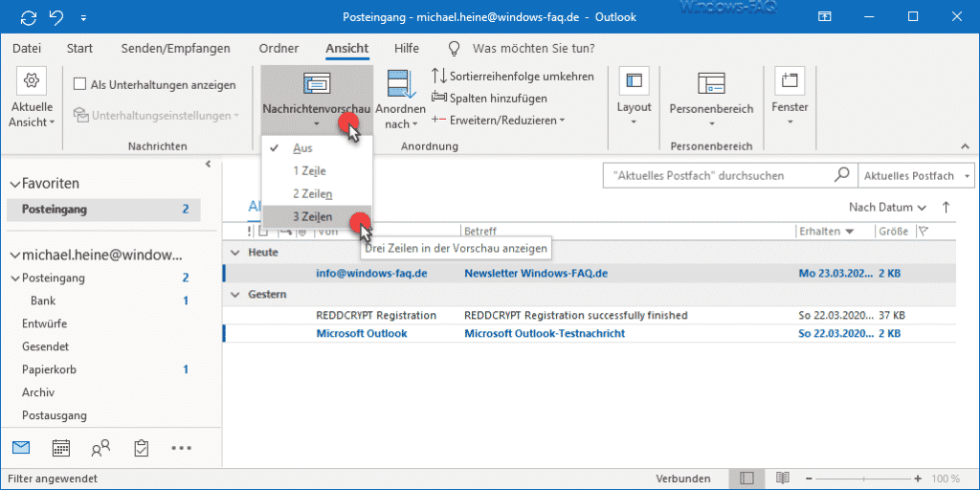Click the Send/Receive all folders sync icon
This screenshot has height=490, width=980.
pos(29,17)
